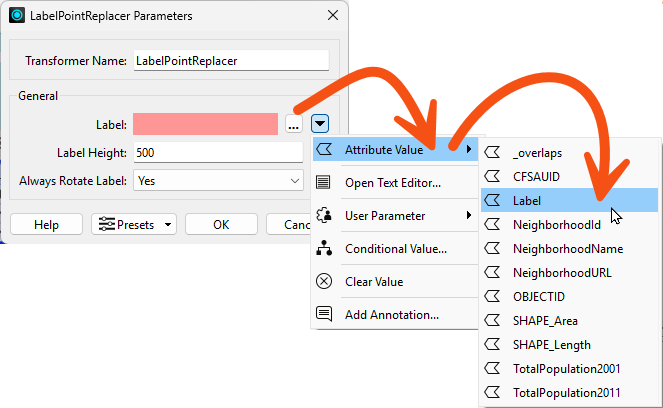Click the Help button
This screenshot has width=663, height=408.
point(47,224)
